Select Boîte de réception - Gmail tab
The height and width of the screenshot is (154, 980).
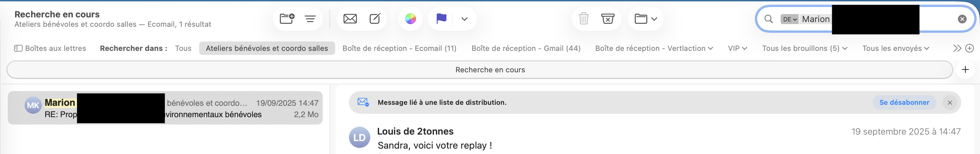point(526,48)
